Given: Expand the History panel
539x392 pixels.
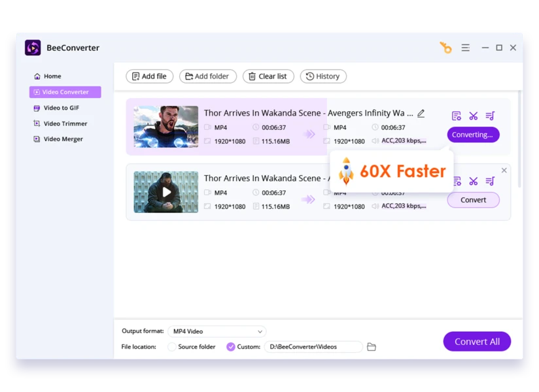Looking at the screenshot, I should [322, 76].
